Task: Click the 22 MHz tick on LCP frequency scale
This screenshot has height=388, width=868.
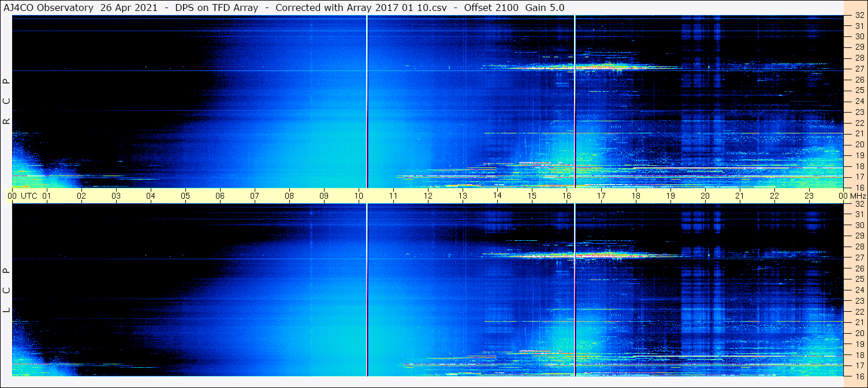Action: [x=859, y=311]
